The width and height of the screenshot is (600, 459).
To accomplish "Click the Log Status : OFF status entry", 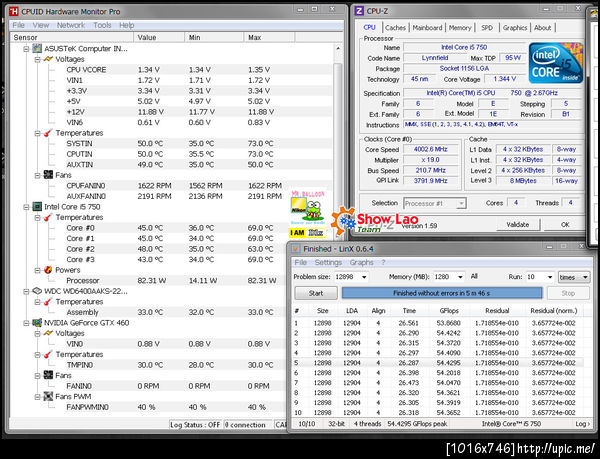I will point(195,425).
